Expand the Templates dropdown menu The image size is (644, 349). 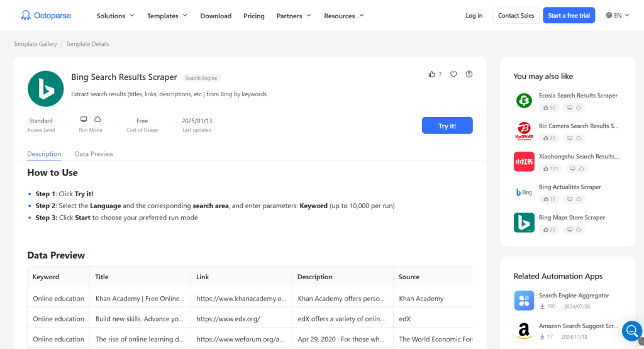[x=167, y=16]
